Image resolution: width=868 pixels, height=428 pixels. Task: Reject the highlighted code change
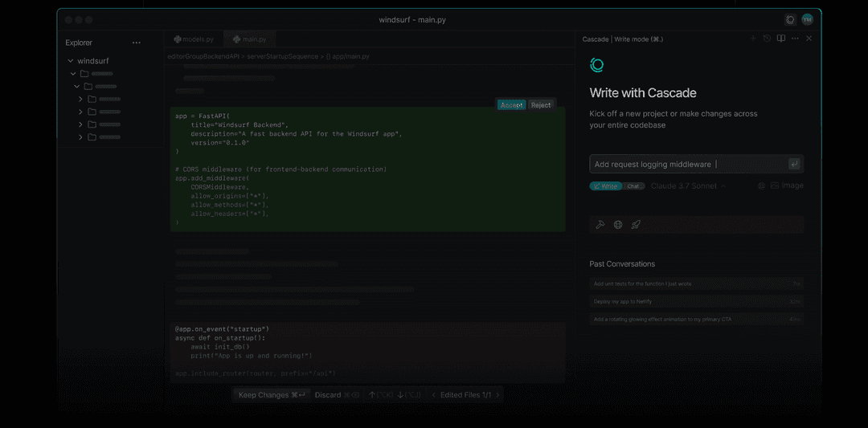(x=541, y=105)
